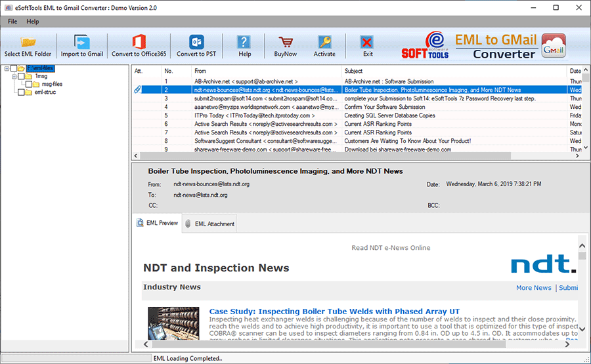Click the EML Loading Completed status text

pos(188,358)
